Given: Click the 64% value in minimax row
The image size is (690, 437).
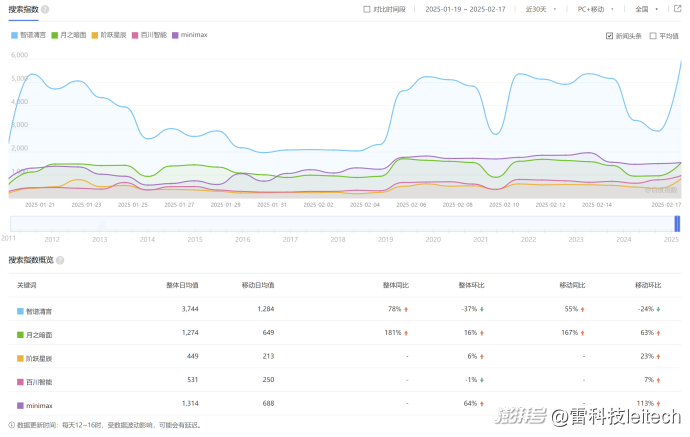Looking at the screenshot, I should [x=470, y=403].
